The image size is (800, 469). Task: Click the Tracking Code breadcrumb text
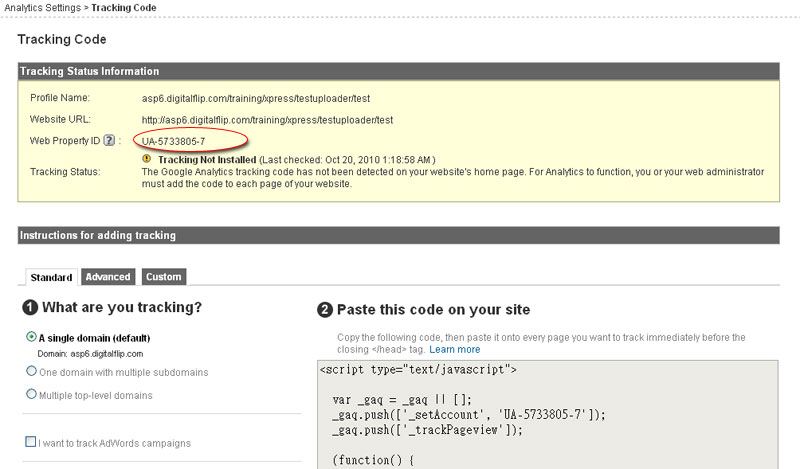(x=123, y=8)
